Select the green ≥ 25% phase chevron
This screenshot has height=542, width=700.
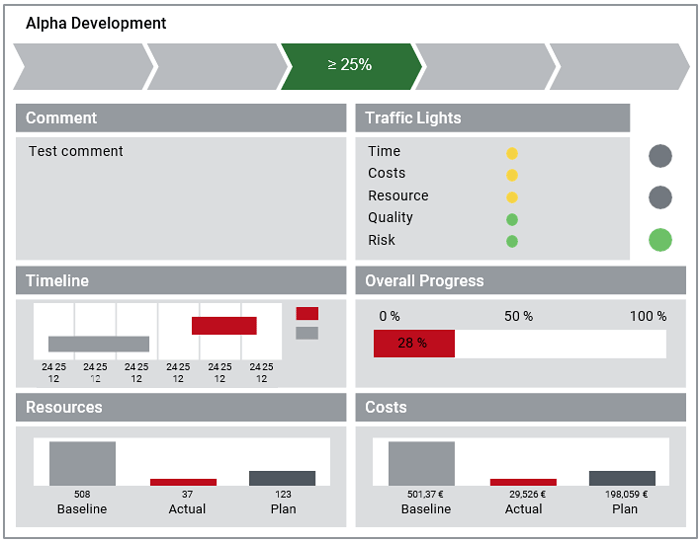[x=351, y=67]
